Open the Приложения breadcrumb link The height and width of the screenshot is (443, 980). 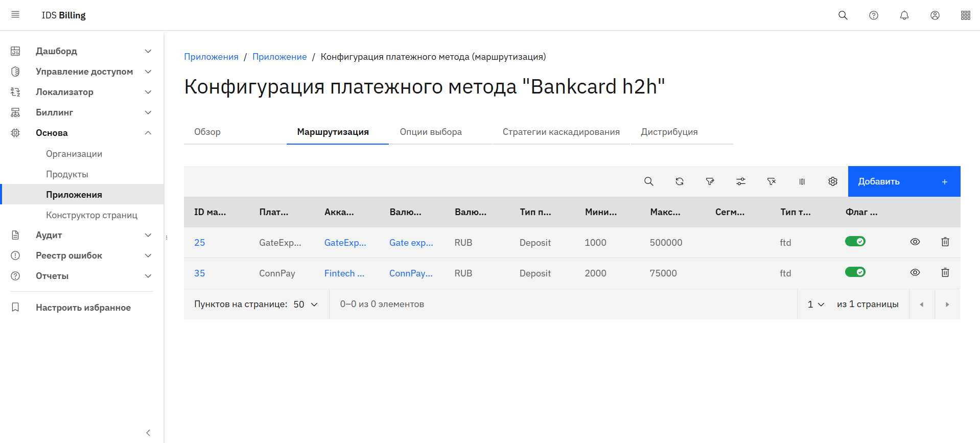[x=211, y=57]
